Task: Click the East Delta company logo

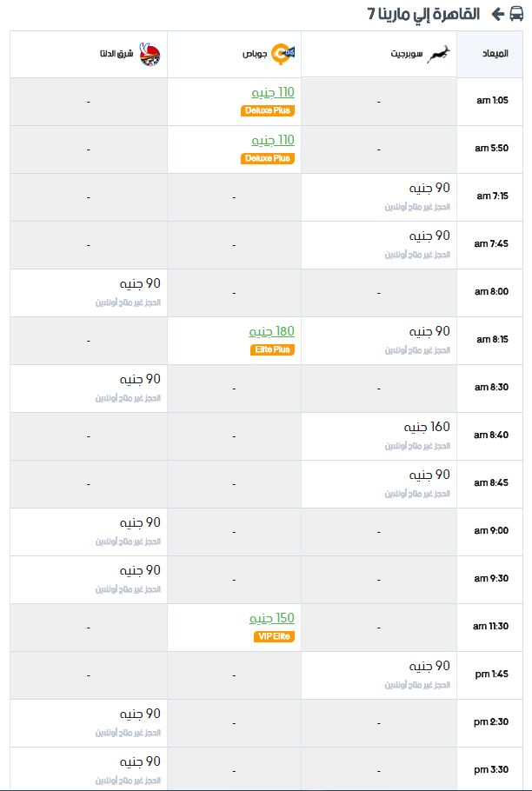Action: pyautogui.click(x=150, y=54)
